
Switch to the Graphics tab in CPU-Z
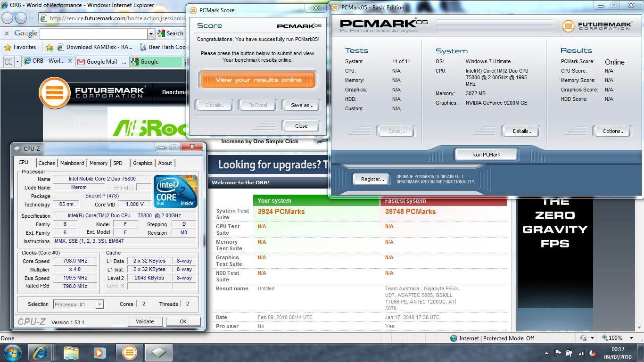click(x=142, y=163)
